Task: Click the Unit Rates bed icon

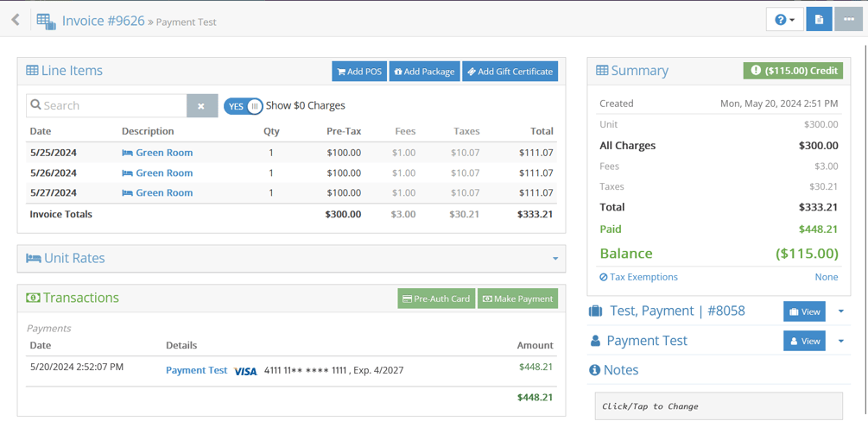Action: pos(33,258)
